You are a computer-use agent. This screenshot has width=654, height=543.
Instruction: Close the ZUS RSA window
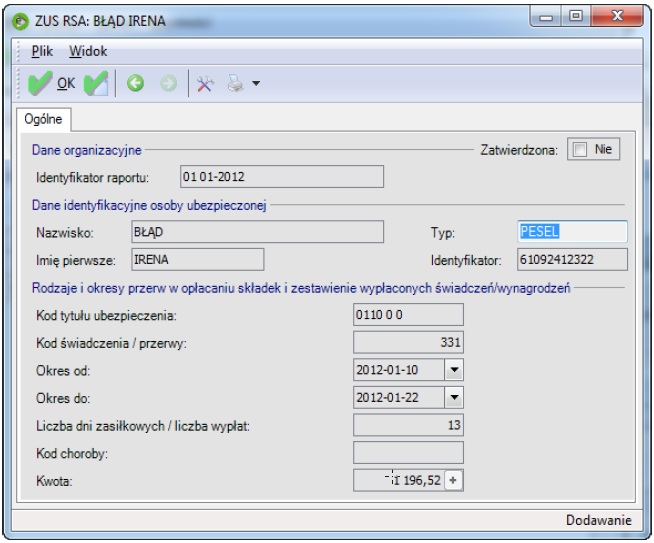tap(617, 17)
